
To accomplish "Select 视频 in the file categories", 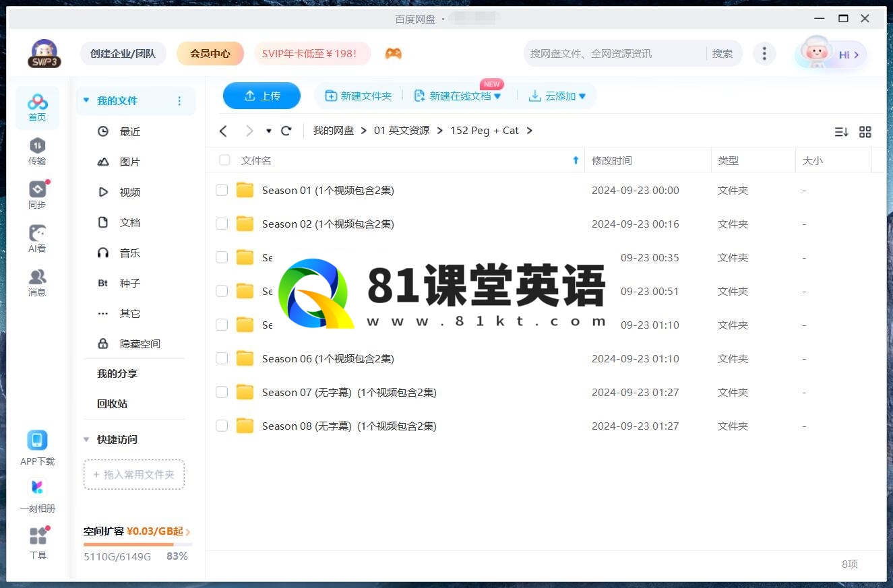I will tap(129, 192).
